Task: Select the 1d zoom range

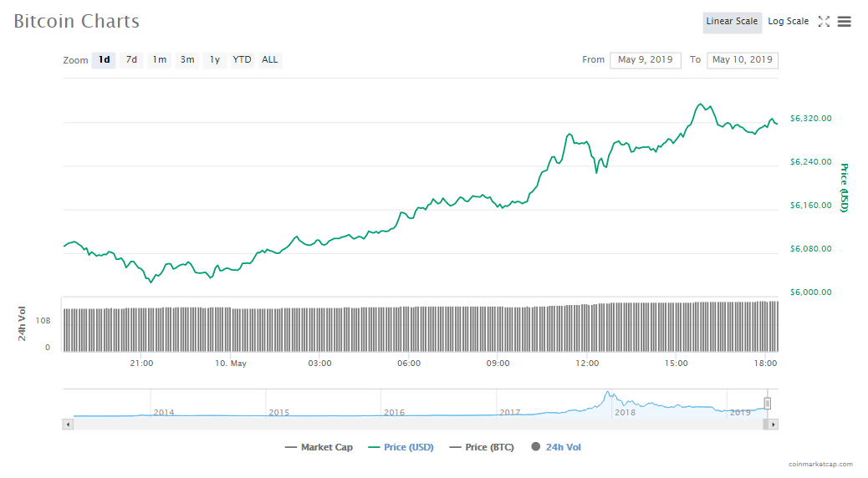Action: click(104, 60)
